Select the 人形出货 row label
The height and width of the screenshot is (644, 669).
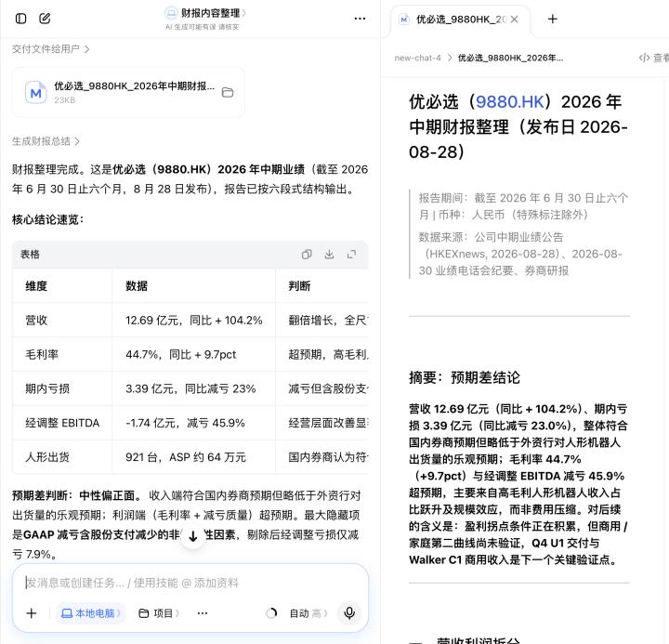pyautogui.click(x=47, y=457)
